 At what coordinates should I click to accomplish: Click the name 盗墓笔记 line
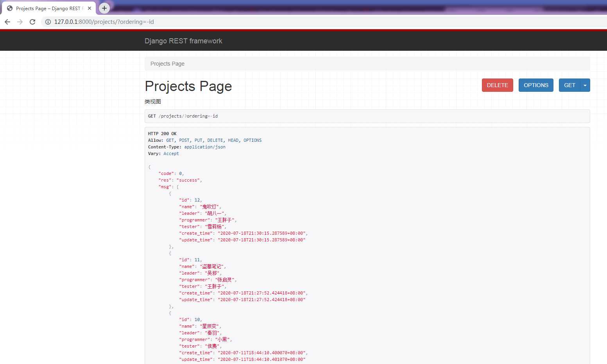point(202,266)
